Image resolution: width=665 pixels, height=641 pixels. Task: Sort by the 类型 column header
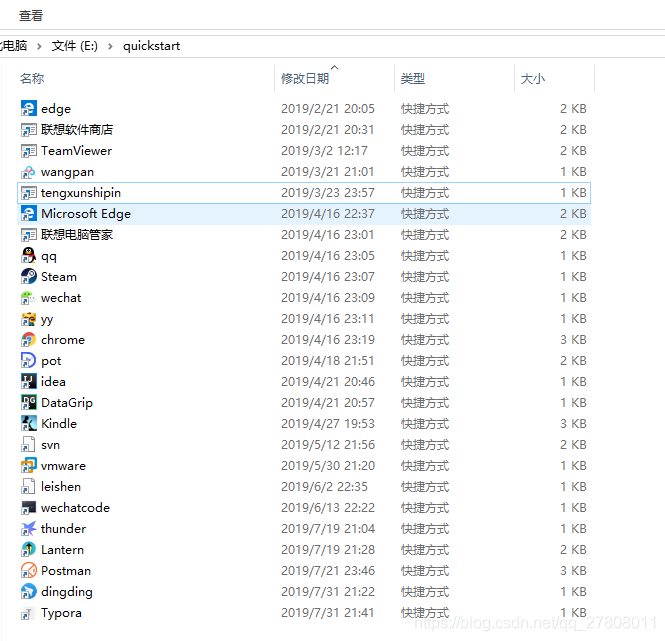pyautogui.click(x=413, y=78)
